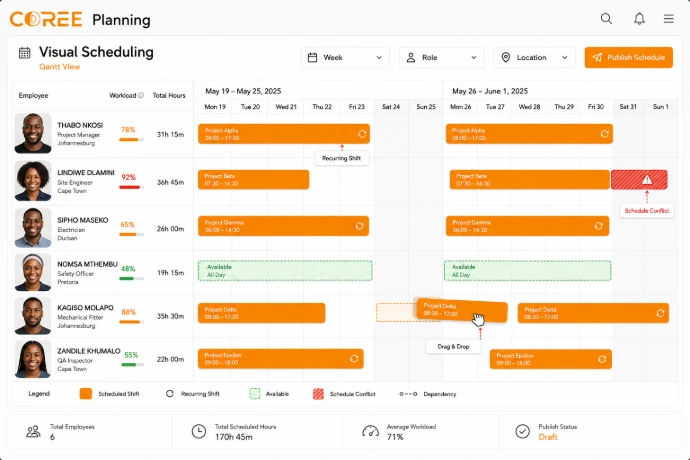Viewport: 690px width, 460px height.
Task: Click Lindiwe's 92% workload bar
Action: coord(131,188)
